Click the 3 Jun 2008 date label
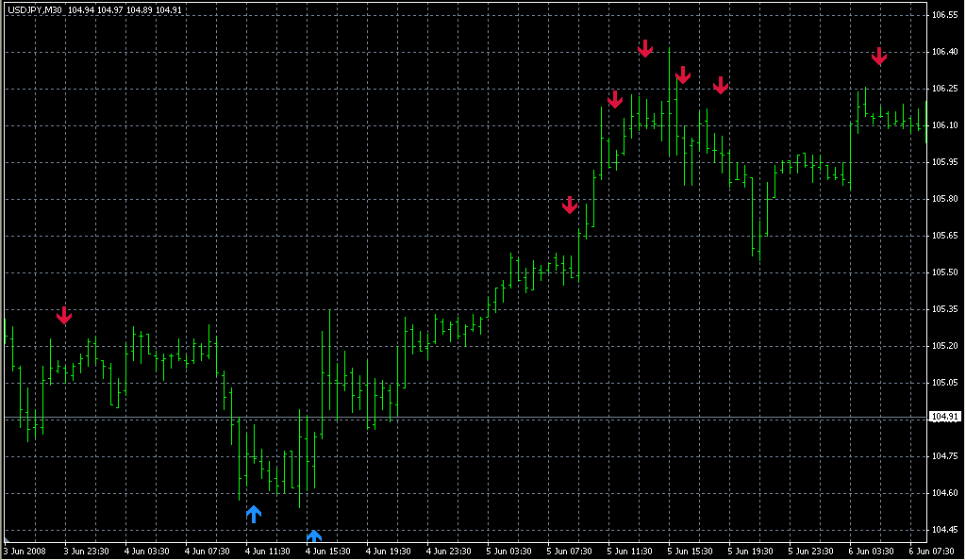 (25, 552)
